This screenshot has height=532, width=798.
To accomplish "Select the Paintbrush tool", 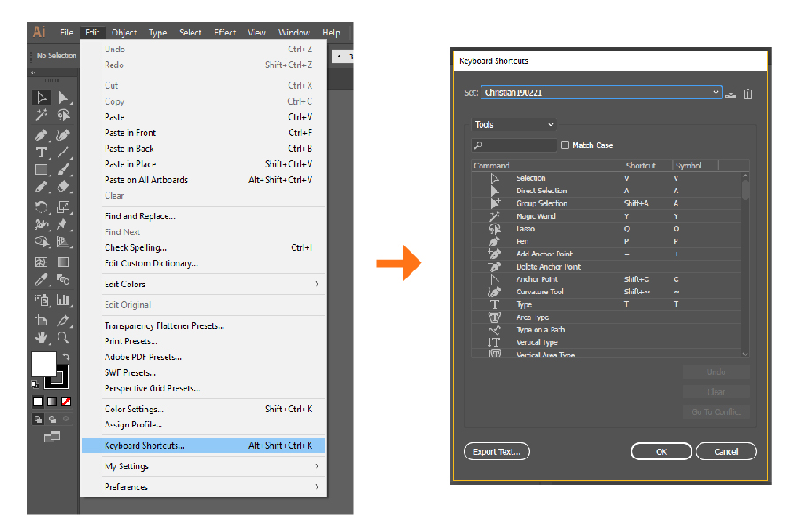I will pyautogui.click(x=64, y=169).
